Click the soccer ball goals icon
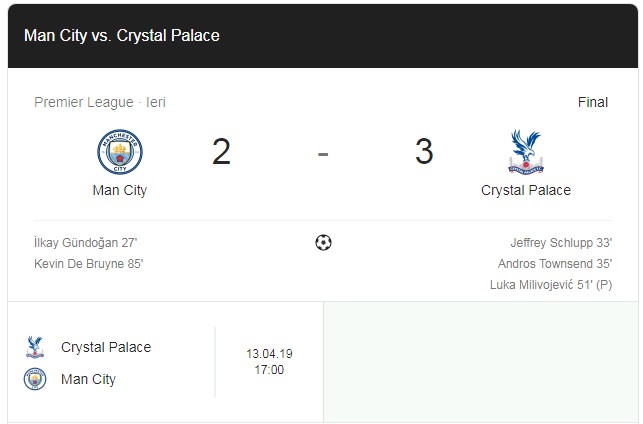The width and height of the screenshot is (643, 424). point(323,242)
